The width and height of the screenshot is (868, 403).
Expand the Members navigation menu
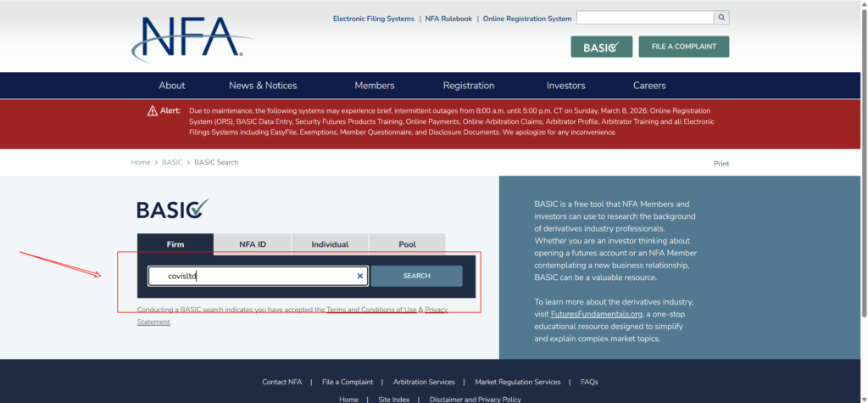374,86
